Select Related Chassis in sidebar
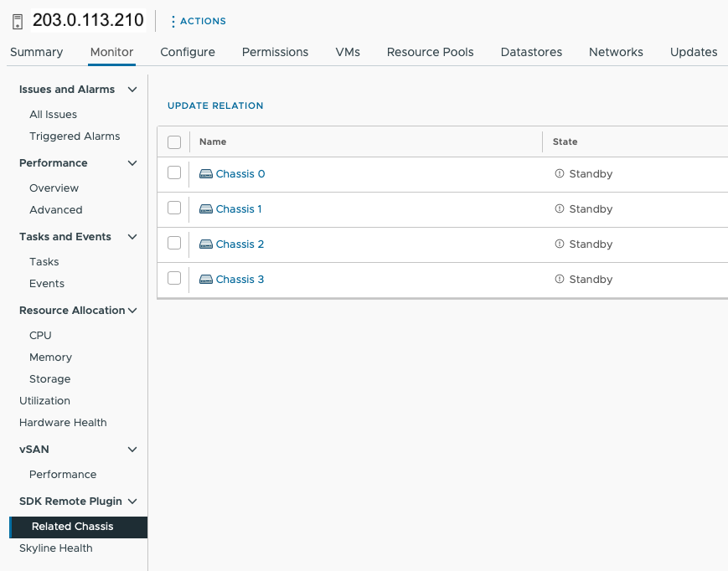The width and height of the screenshot is (728, 571). click(x=79, y=527)
